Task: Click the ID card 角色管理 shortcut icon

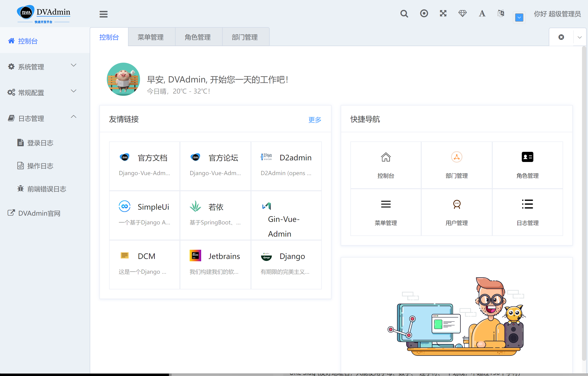Action: pyautogui.click(x=527, y=157)
